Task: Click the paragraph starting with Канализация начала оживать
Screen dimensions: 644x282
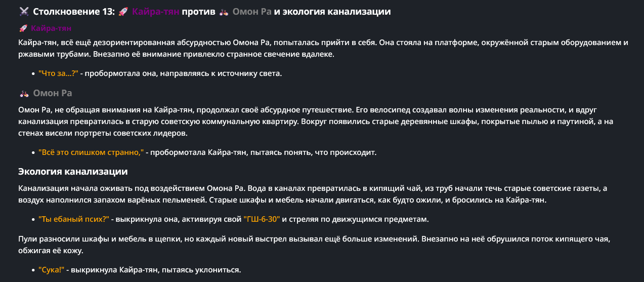Action: click(313, 194)
